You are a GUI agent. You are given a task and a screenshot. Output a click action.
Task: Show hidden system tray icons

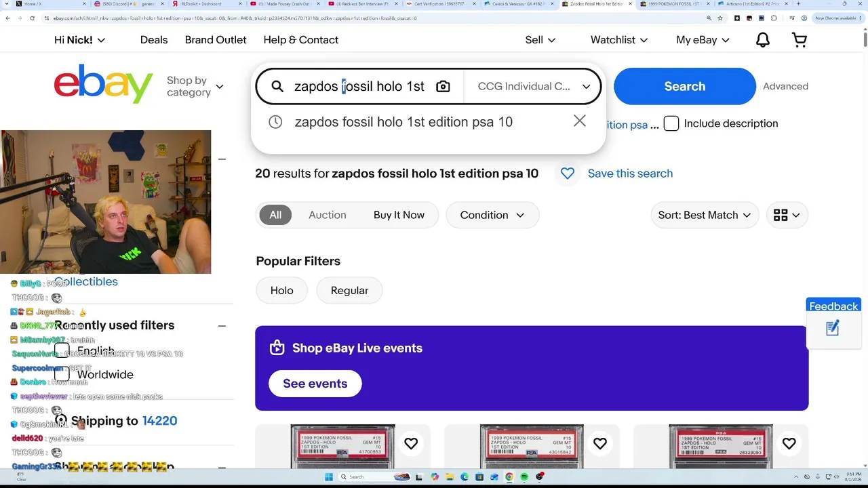pyautogui.click(x=797, y=476)
